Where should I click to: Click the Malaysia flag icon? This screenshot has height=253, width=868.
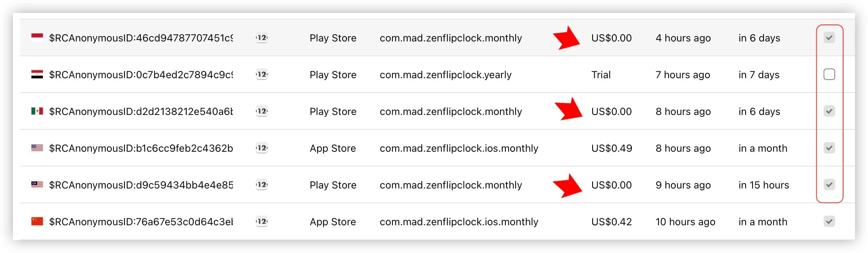[x=37, y=185]
